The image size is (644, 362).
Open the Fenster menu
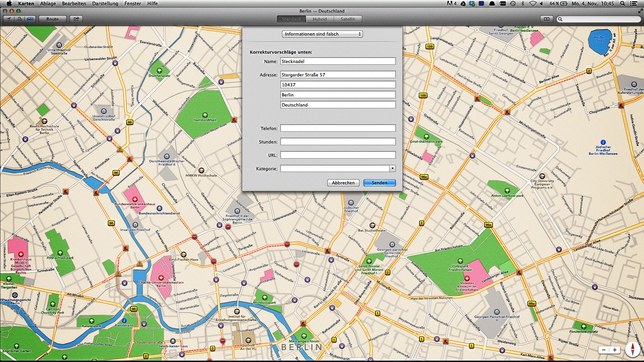coord(132,4)
